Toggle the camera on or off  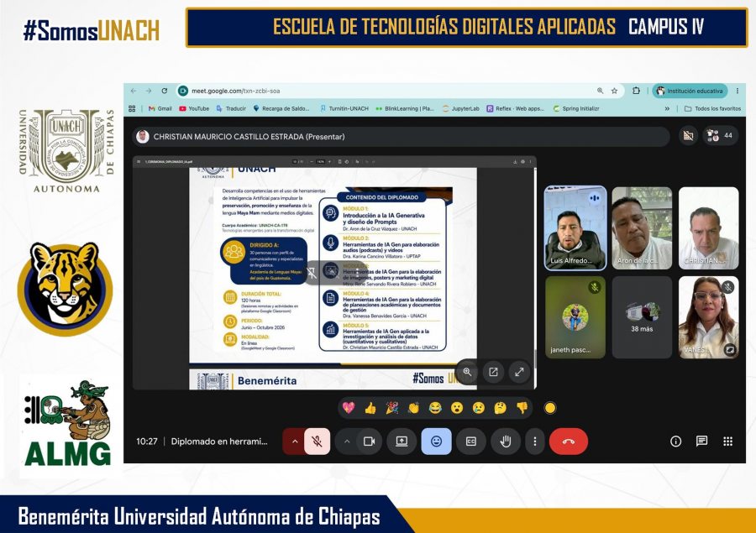[x=369, y=442]
